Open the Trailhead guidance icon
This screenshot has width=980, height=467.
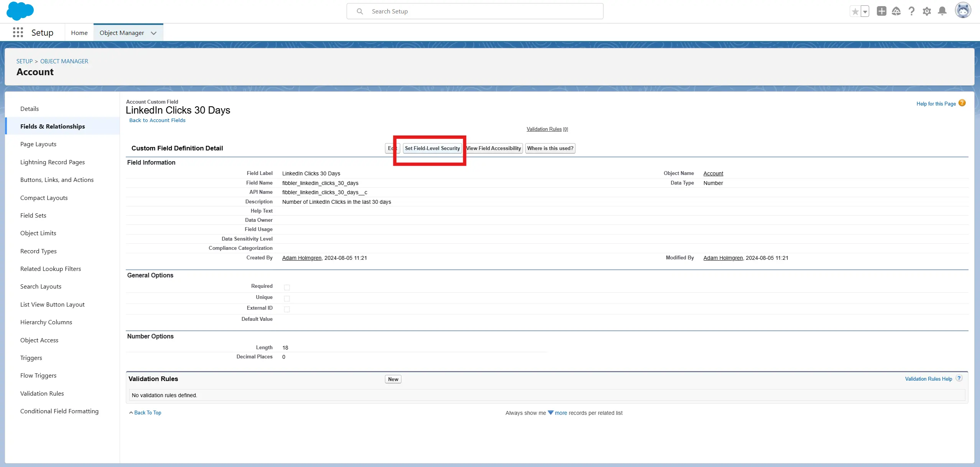(x=896, y=11)
